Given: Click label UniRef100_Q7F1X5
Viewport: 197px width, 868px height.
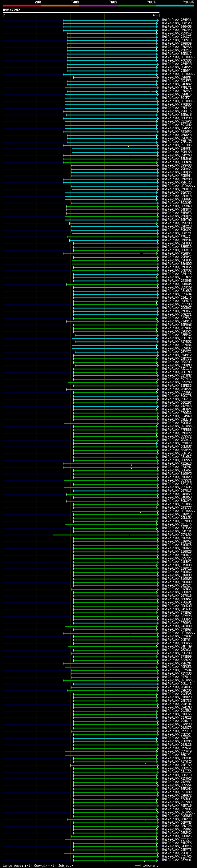Looking at the screenshot, I should click(176, 142).
